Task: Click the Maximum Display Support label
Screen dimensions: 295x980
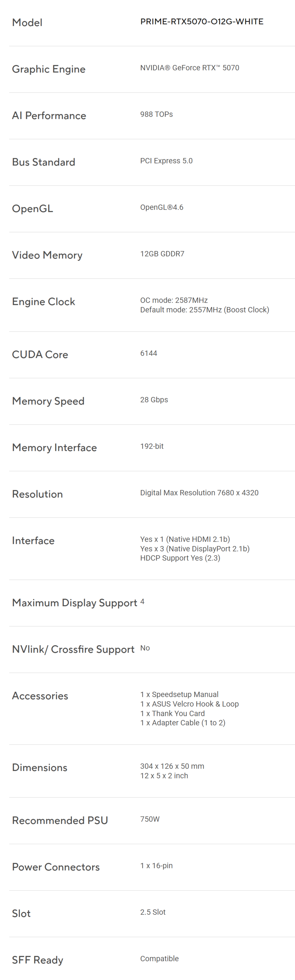Action: (74, 603)
